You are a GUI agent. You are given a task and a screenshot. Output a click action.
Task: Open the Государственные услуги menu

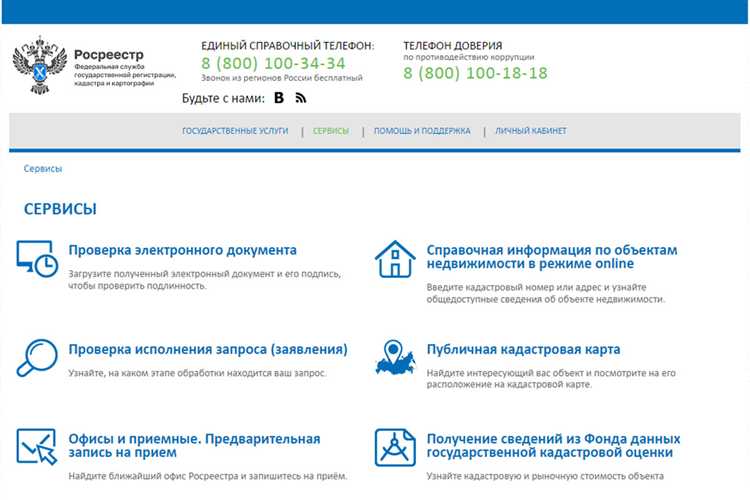(235, 131)
